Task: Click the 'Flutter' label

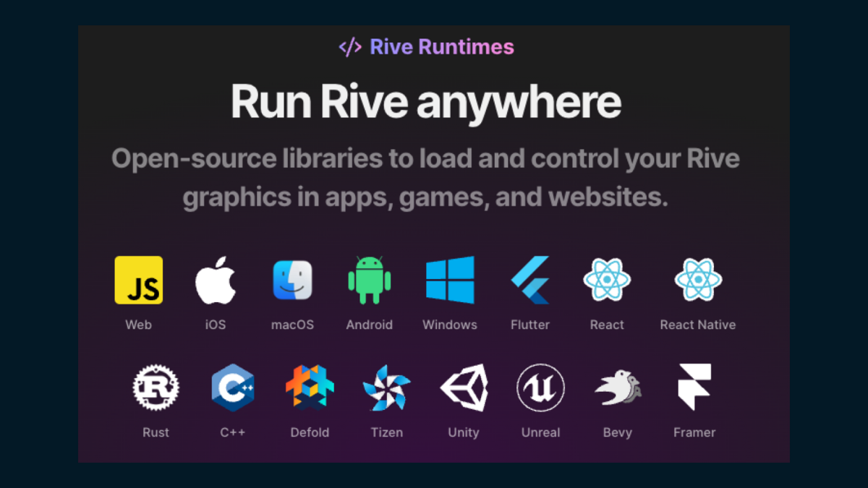Action: coord(530,325)
